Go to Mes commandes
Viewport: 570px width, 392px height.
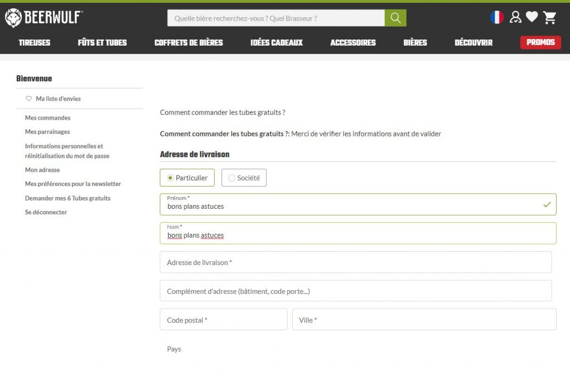click(x=48, y=117)
